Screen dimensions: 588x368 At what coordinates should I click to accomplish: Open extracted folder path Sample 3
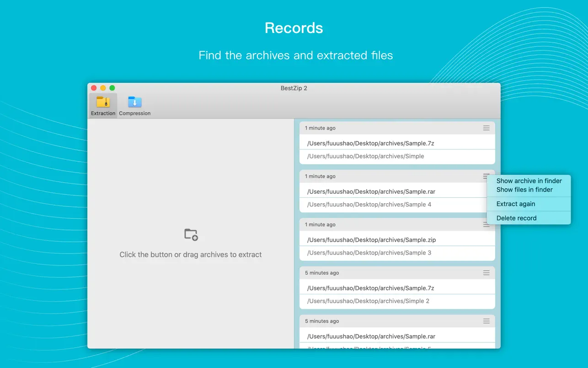point(369,253)
